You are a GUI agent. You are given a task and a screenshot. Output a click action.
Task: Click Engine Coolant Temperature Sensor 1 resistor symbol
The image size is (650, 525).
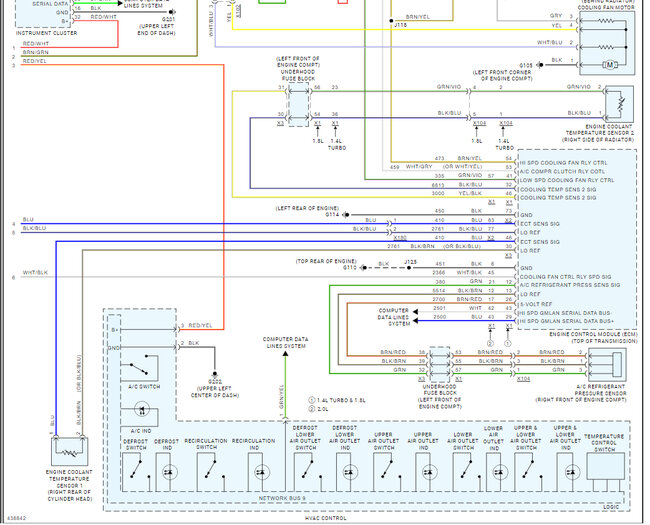coord(69,452)
